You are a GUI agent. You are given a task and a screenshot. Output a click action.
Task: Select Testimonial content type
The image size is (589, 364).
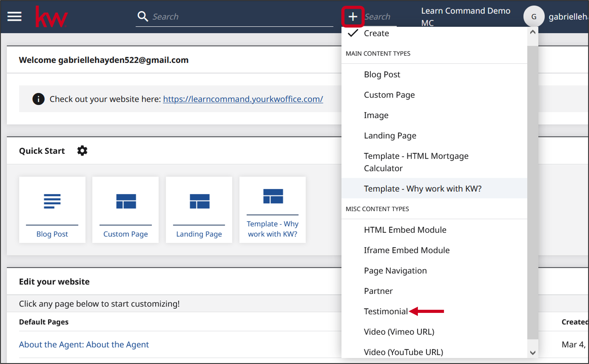(434, 312)
